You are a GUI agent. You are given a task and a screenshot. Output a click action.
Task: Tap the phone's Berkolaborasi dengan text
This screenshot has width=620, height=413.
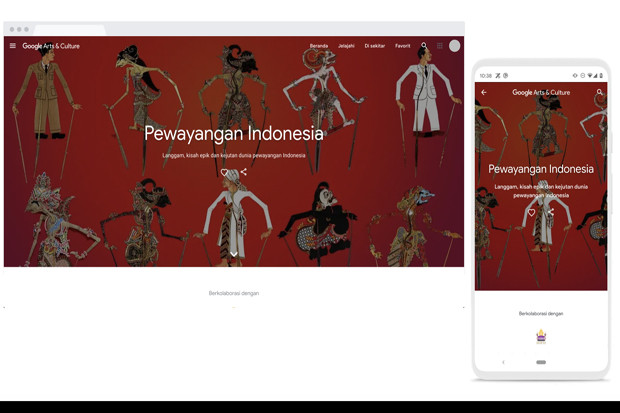pyautogui.click(x=541, y=314)
